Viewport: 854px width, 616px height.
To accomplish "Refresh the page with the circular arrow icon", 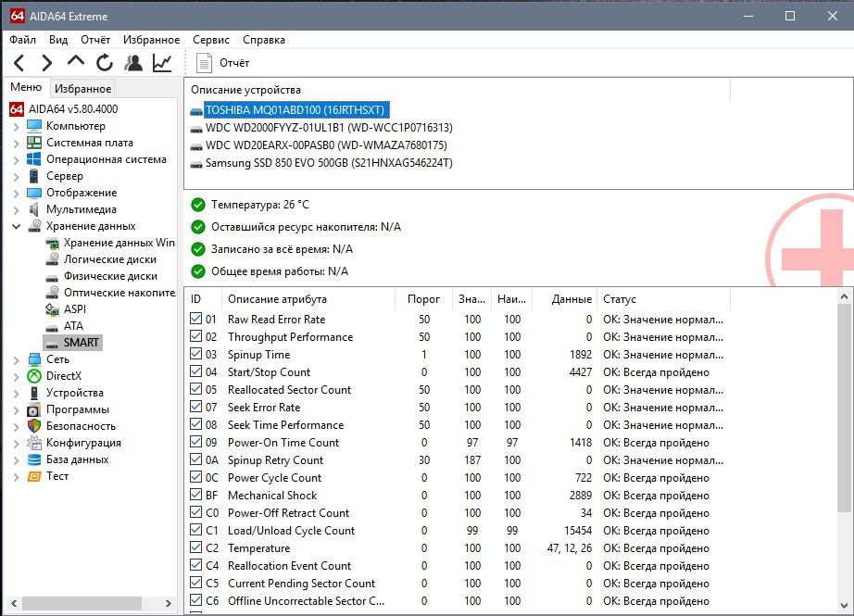I will pyautogui.click(x=105, y=63).
